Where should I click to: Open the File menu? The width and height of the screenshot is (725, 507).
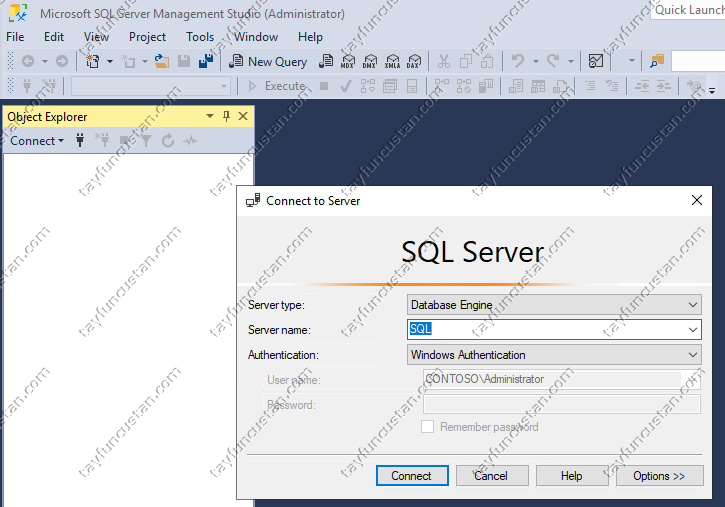tap(15, 37)
